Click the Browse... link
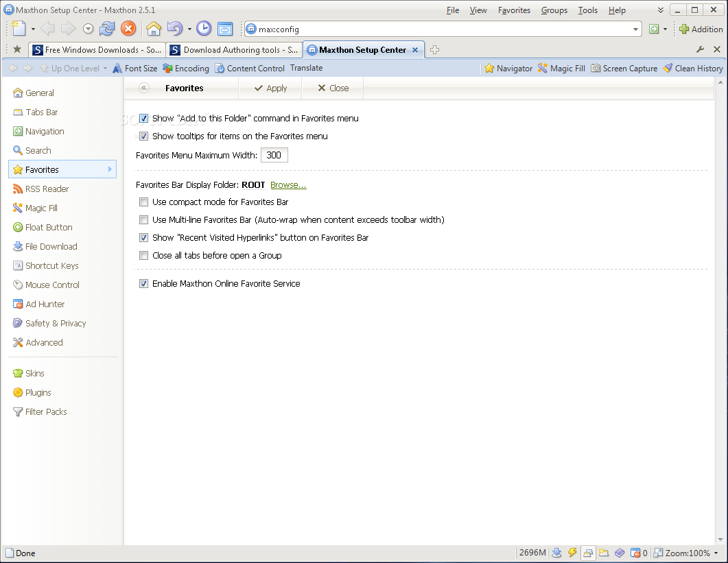 (288, 184)
